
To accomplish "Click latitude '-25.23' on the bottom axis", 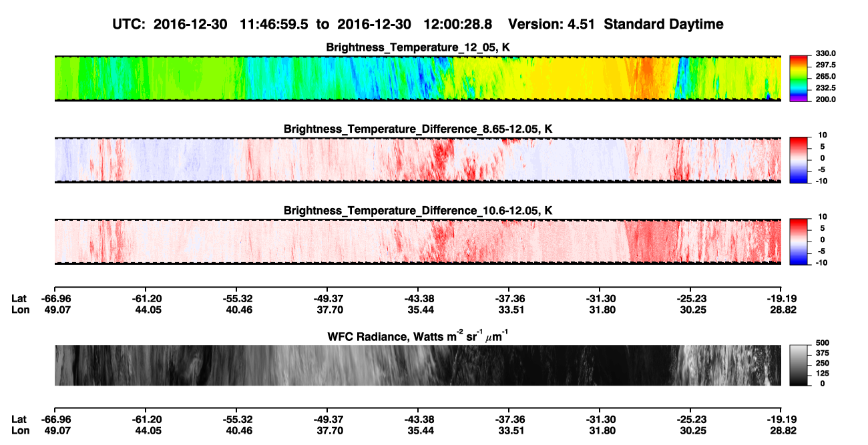I will click(x=690, y=419).
